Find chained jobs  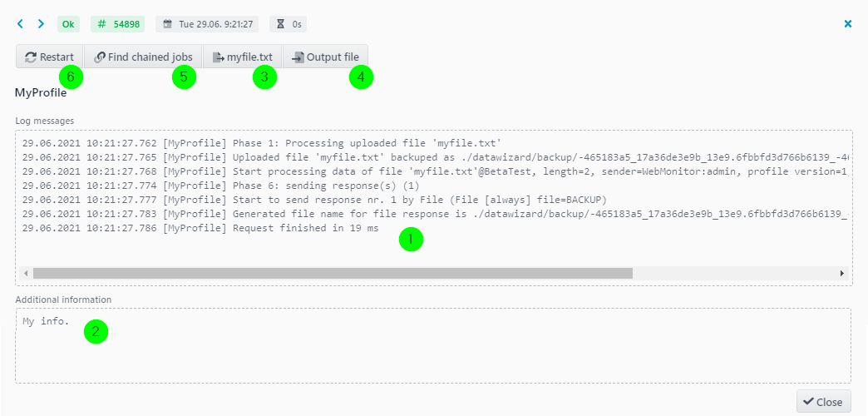143,57
